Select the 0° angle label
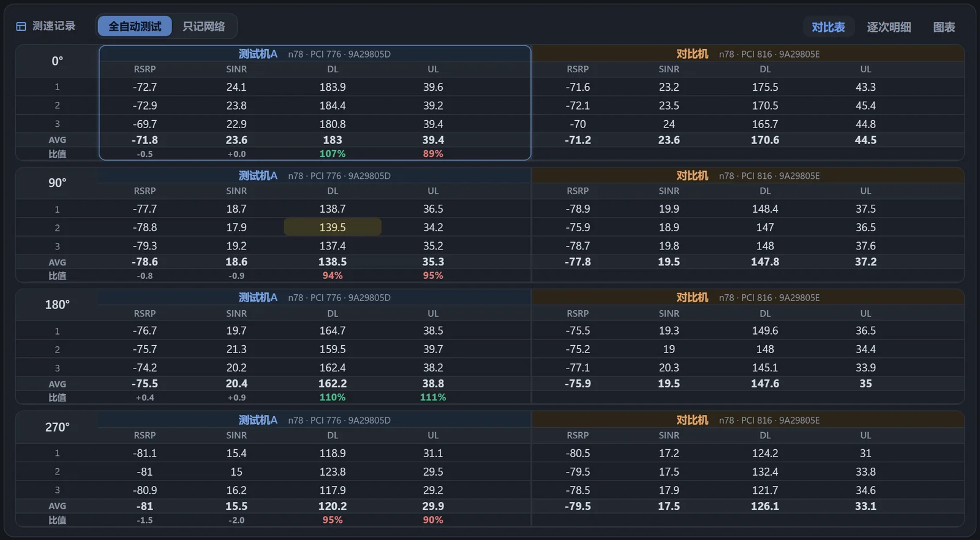The height and width of the screenshot is (540, 980). (57, 61)
